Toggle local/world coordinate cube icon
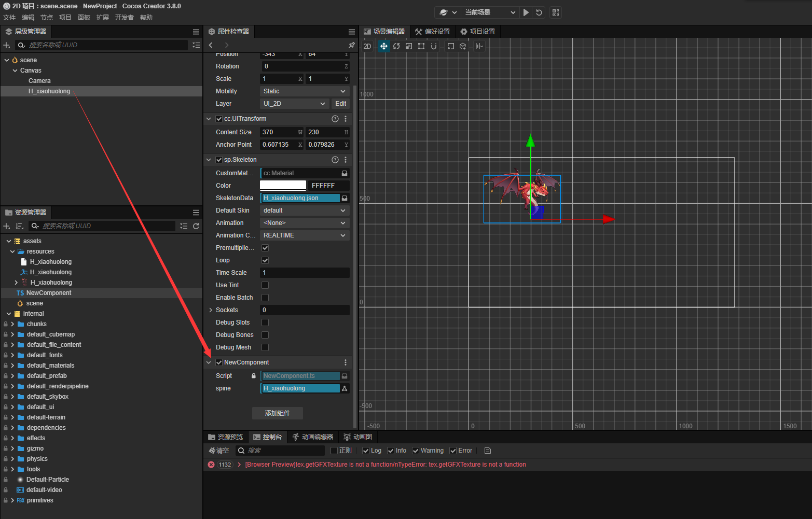The width and height of the screenshot is (812, 519). click(463, 46)
